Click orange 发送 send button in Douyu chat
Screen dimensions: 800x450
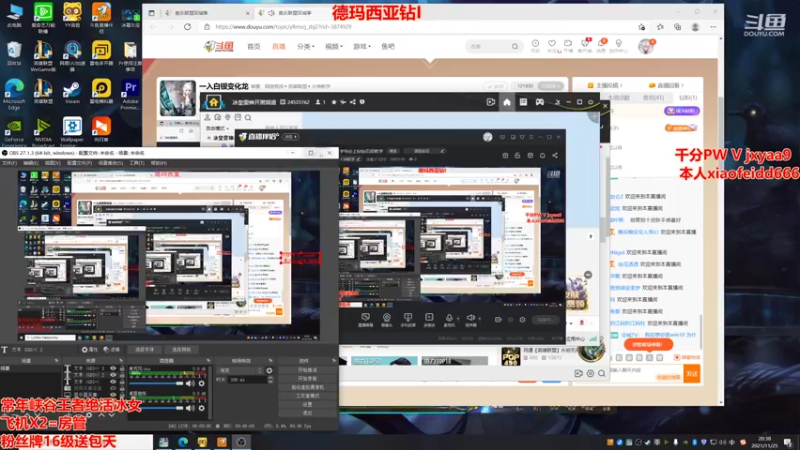point(692,374)
